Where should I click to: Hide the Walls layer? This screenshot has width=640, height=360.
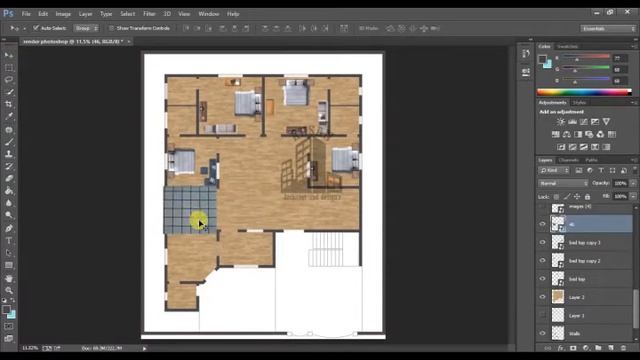542,333
